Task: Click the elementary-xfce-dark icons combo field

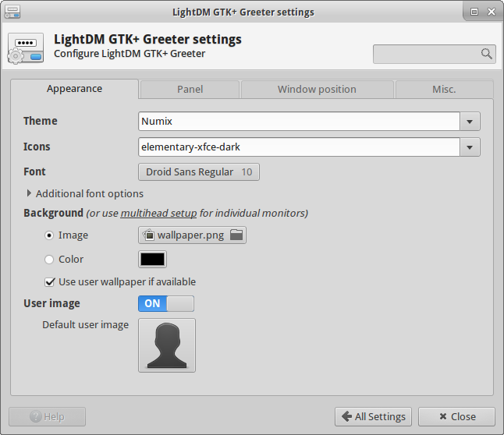Action: [x=299, y=147]
